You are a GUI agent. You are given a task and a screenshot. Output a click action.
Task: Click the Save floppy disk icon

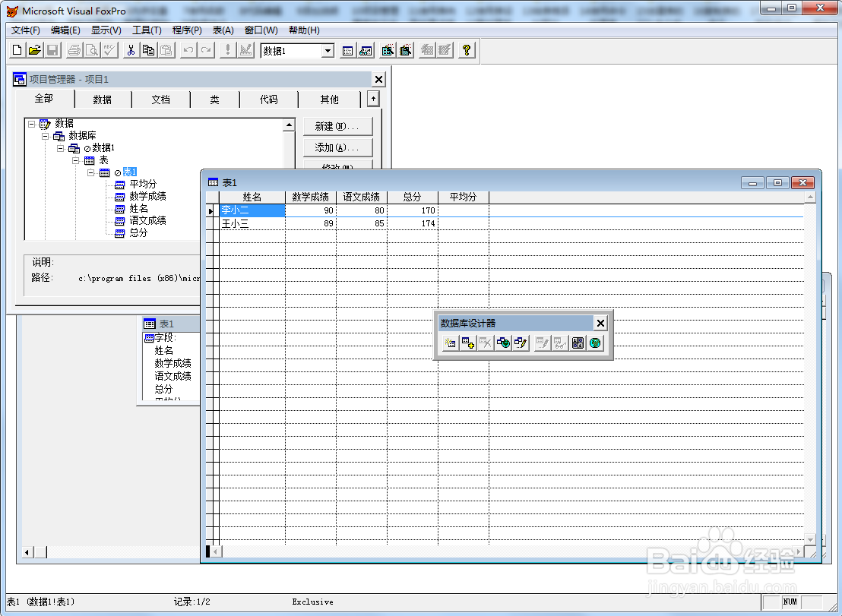[52, 50]
